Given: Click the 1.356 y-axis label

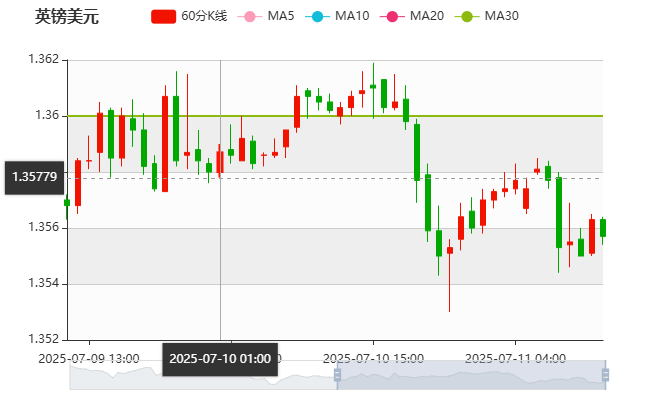Looking at the screenshot, I should (x=44, y=227).
